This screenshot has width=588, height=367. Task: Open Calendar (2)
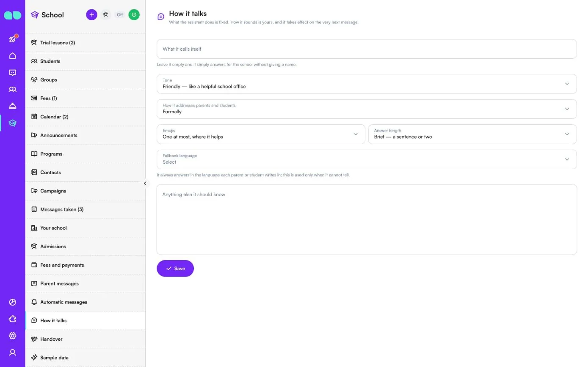pos(85,117)
